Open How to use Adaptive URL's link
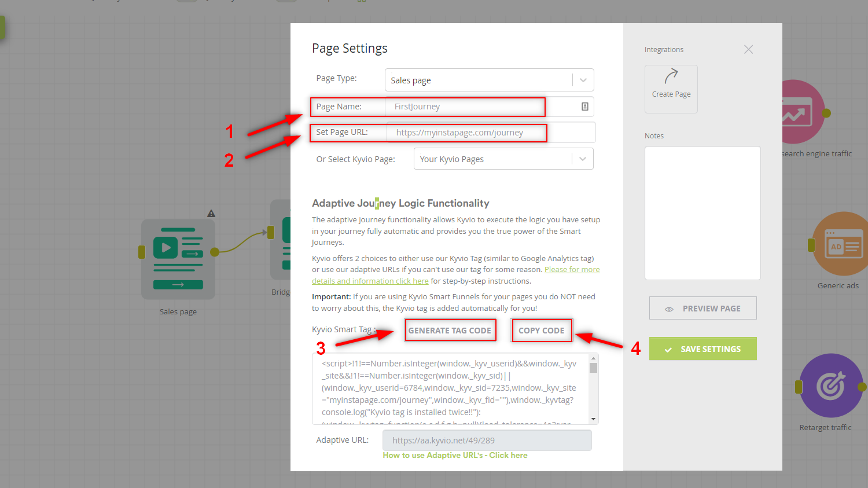 [455, 456]
